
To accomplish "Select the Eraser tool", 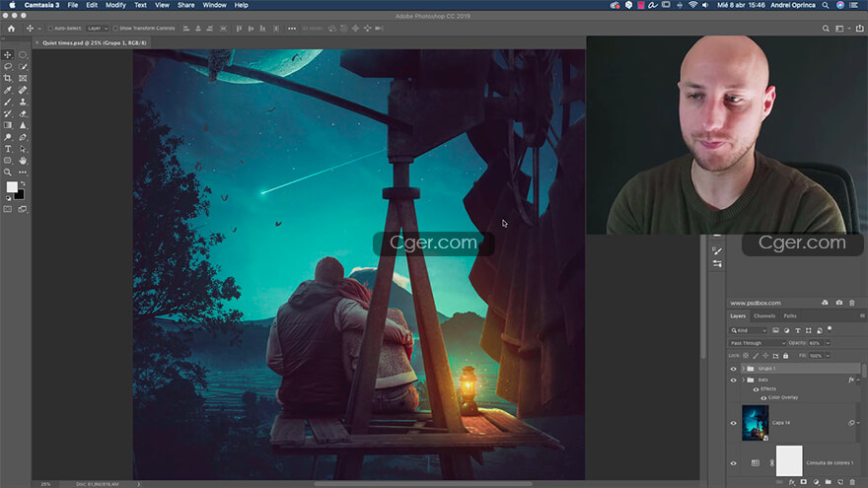I will (23, 113).
